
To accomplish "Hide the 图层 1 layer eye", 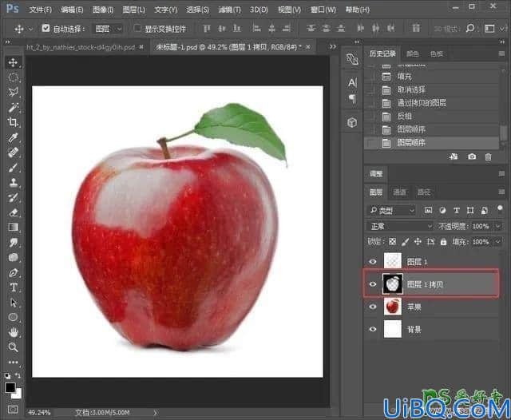I will click(x=373, y=261).
